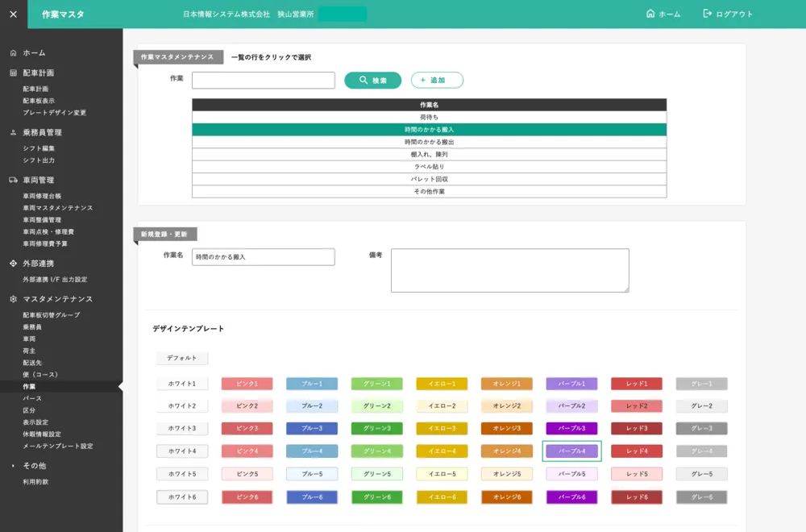Click the マスタメンテナンス gear icon
This screenshot has width=806, height=532.
[13, 299]
